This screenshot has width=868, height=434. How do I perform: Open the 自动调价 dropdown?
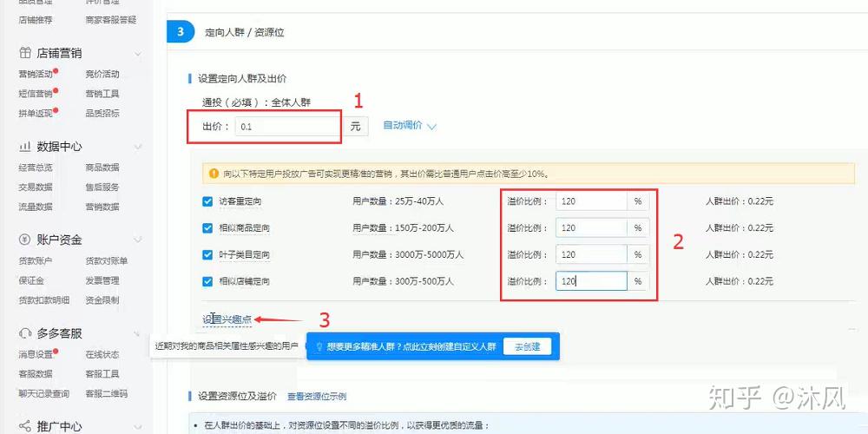pos(410,126)
